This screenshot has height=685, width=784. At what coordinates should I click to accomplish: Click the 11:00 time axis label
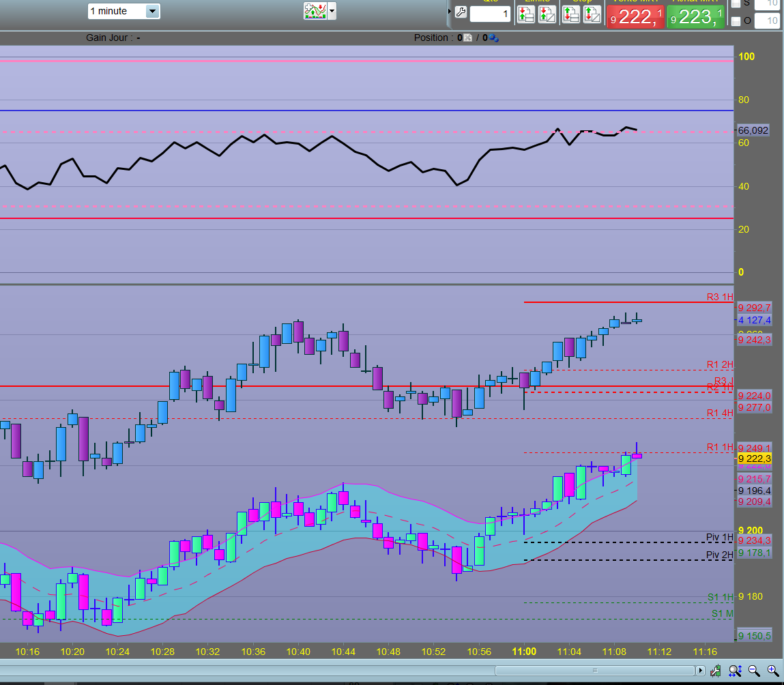[524, 652]
